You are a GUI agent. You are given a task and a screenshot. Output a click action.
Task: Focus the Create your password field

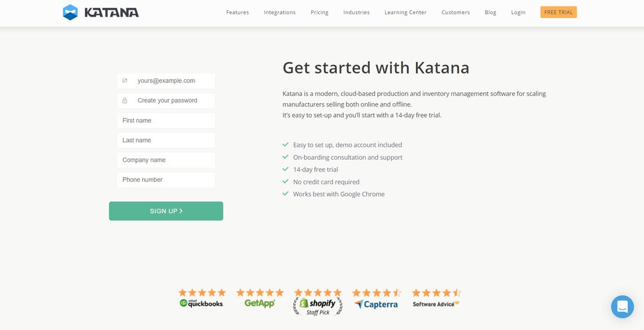tap(166, 101)
